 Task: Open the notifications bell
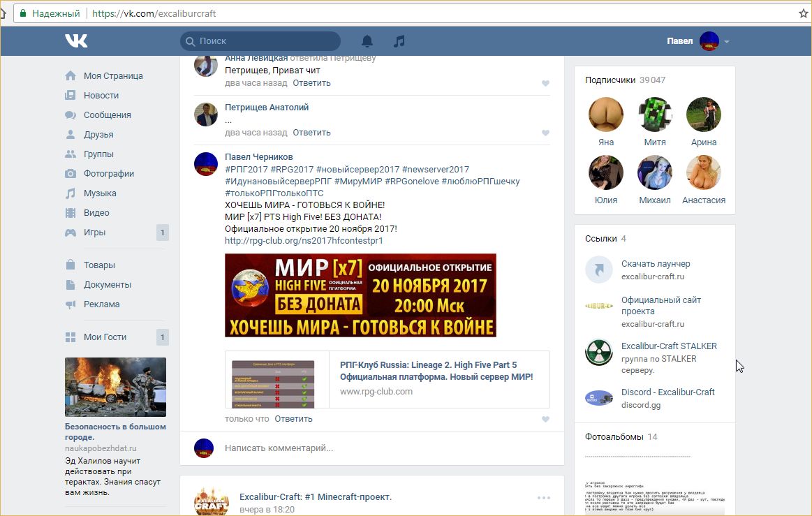367,41
